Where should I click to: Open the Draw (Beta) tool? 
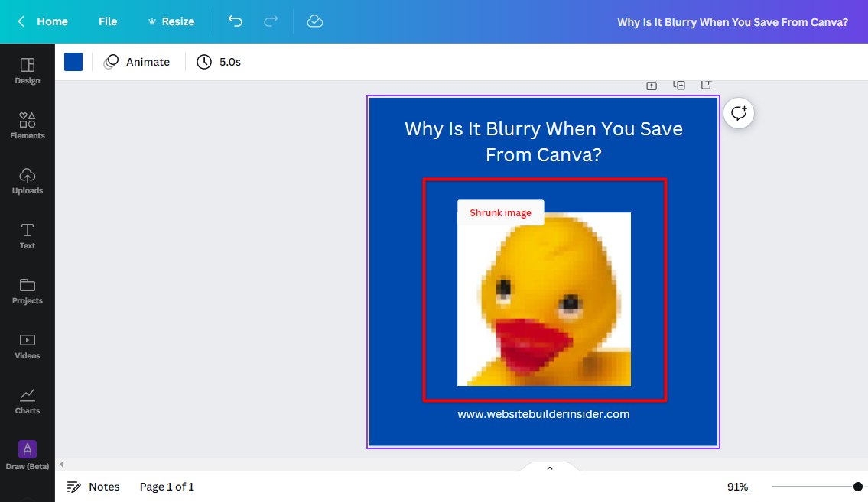[x=28, y=455]
